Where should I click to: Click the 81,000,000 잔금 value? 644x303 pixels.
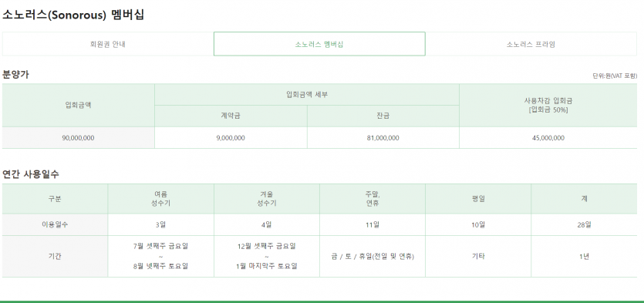pos(383,138)
